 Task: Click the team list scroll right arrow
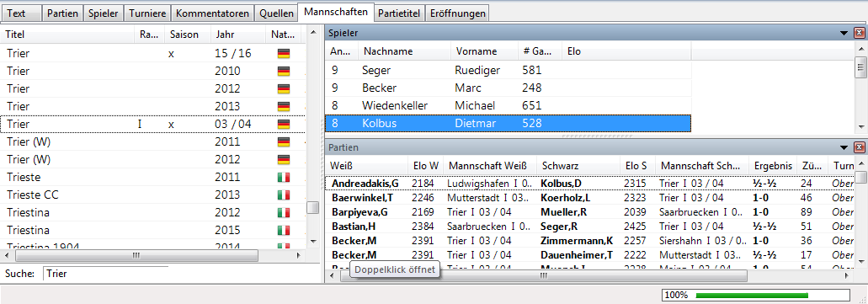pos(299,255)
